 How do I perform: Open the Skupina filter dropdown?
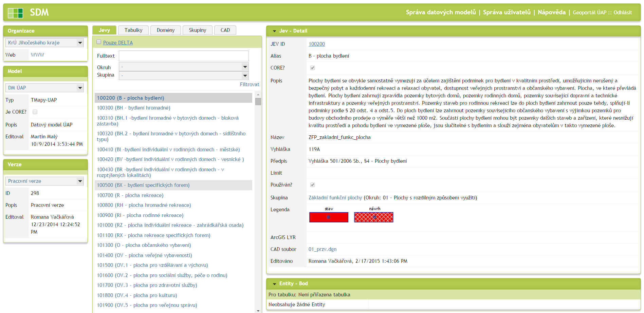[x=184, y=75]
